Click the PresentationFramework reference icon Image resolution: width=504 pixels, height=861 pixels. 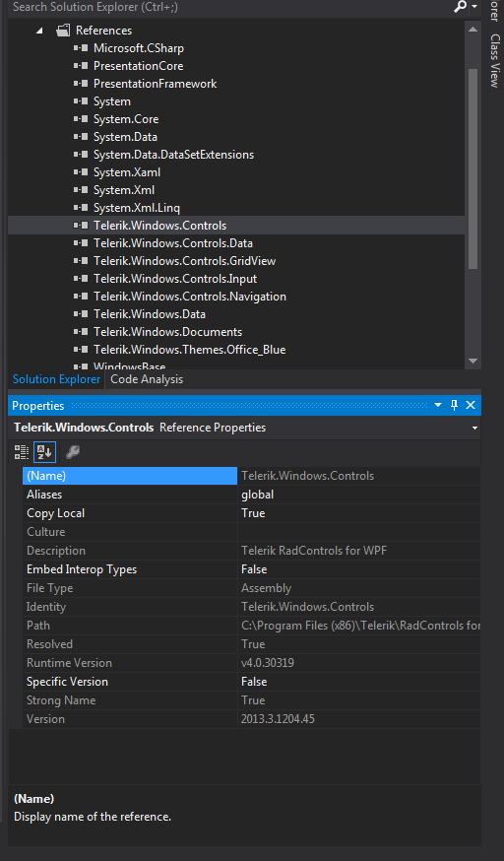click(81, 84)
